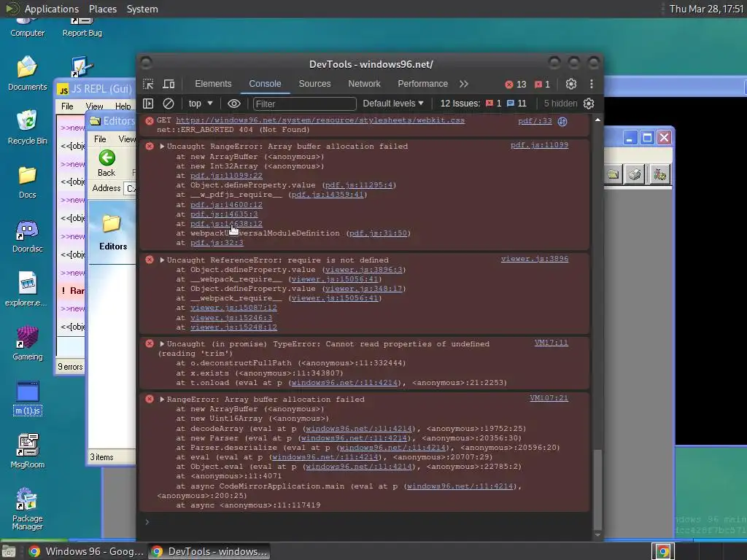Expand the pdf.js Array buffer allocation error
747x560 pixels.
point(162,146)
